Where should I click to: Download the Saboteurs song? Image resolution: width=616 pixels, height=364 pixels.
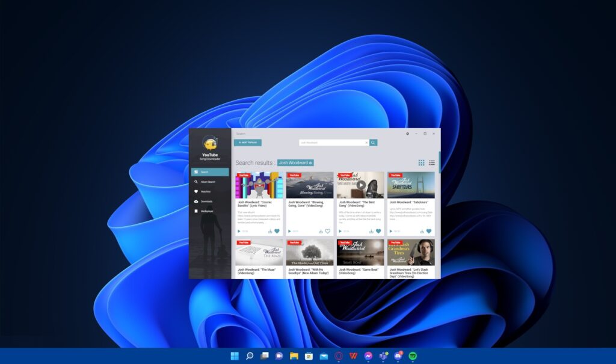(x=422, y=232)
